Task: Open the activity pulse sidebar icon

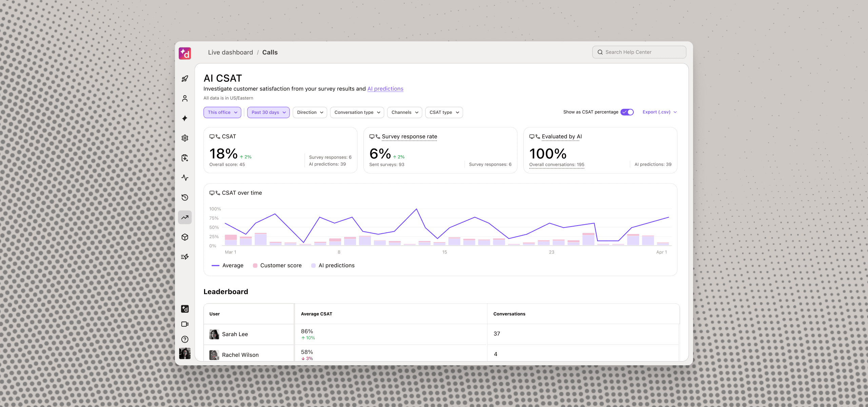Action: [x=185, y=178]
